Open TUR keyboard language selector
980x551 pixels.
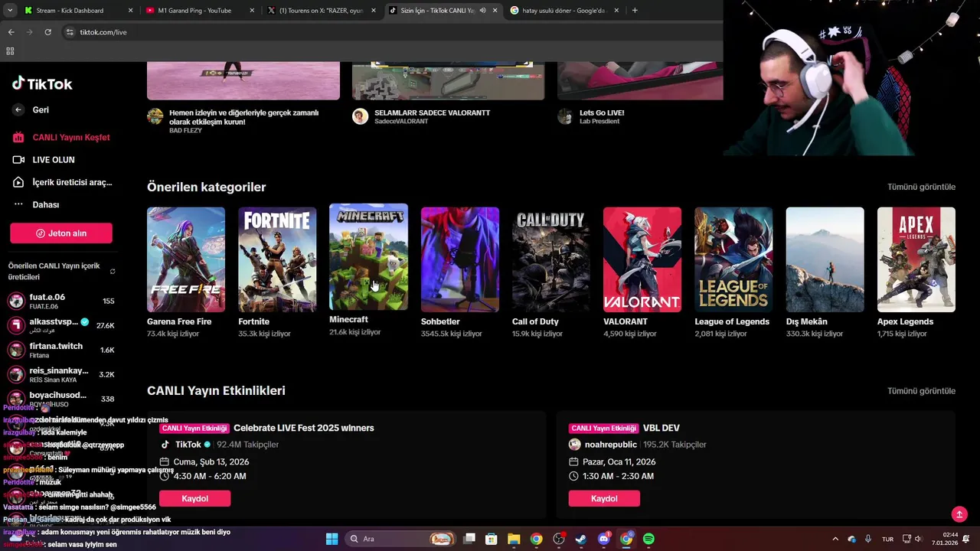[x=887, y=539]
